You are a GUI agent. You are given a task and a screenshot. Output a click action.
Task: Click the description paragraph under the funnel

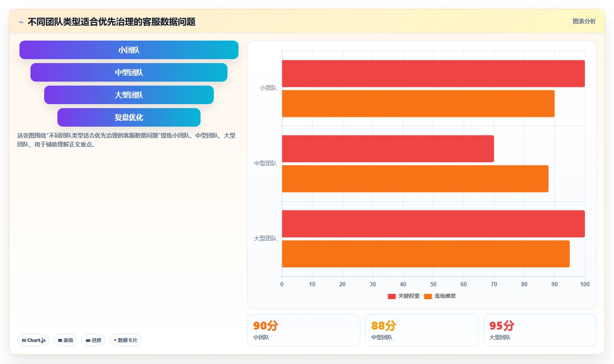(x=126, y=140)
